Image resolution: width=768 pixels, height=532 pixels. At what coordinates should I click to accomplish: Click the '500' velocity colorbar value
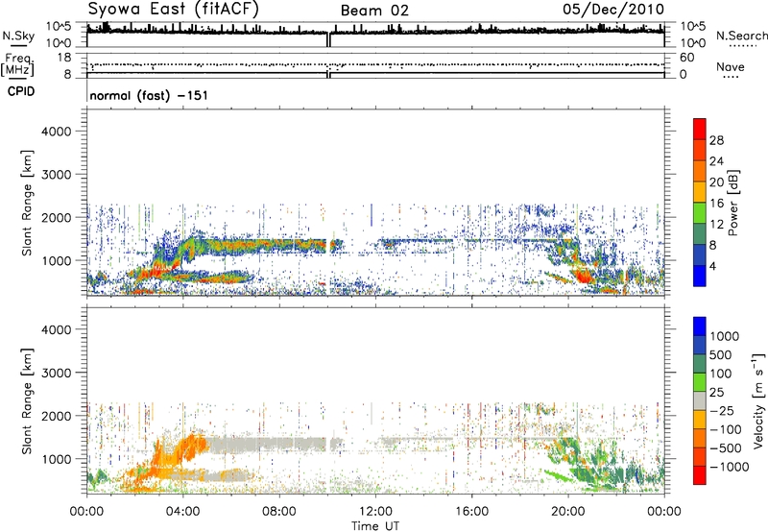click(x=721, y=355)
